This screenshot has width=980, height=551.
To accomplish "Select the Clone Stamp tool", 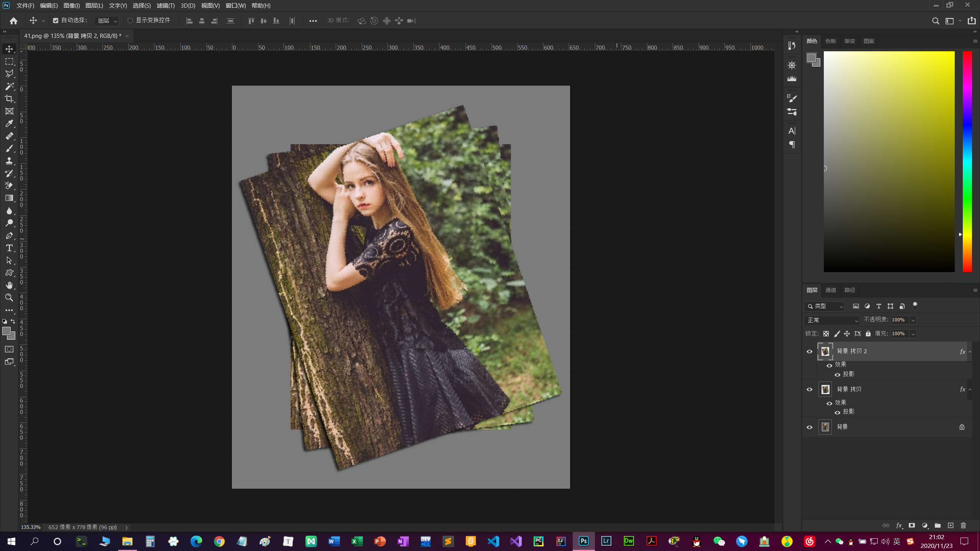I will 9,161.
